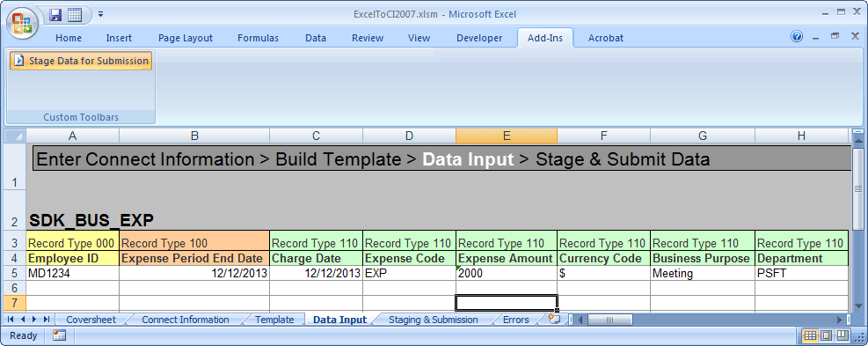Switch to Connect Information sheet tab
This screenshot has height=346, width=868.
tap(186, 320)
